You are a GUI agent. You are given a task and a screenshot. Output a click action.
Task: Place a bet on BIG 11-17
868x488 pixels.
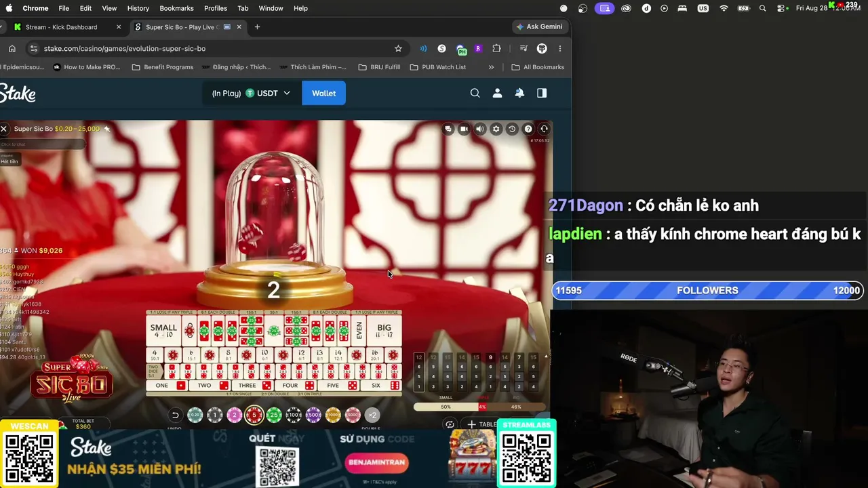tap(384, 331)
